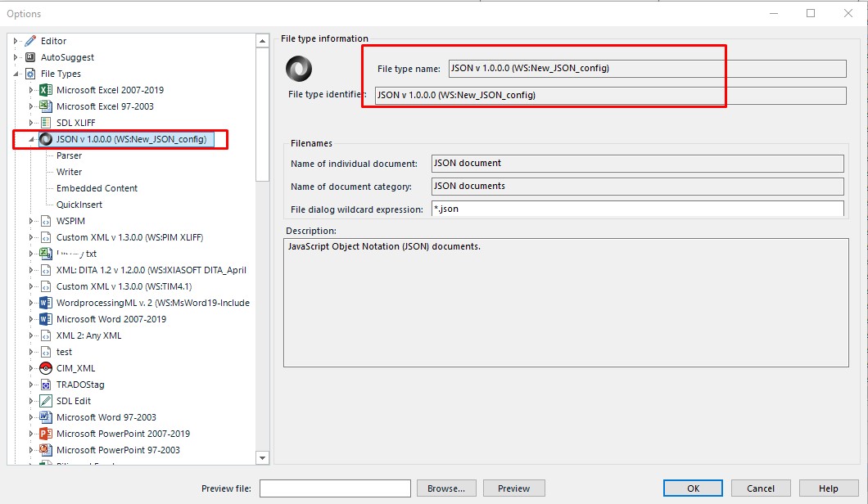Select the Writer settings item

click(70, 172)
